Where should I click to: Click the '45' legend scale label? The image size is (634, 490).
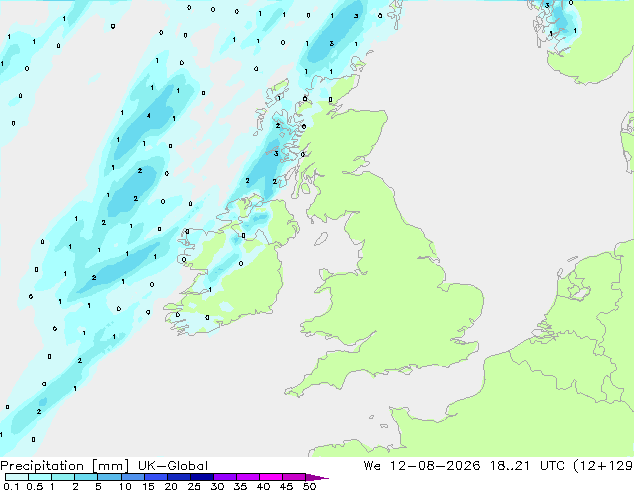pos(286,486)
